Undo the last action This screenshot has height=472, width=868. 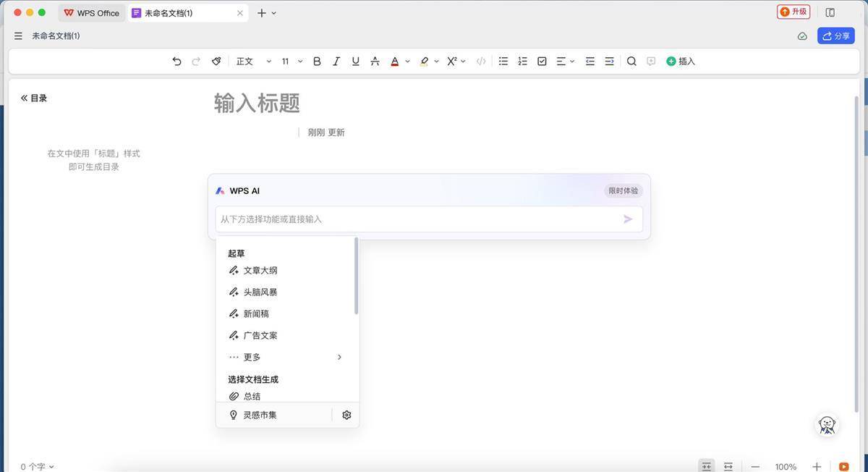point(176,62)
